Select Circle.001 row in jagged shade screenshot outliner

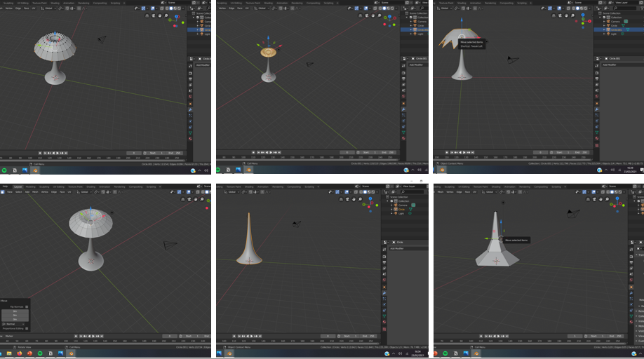pyautogui.click(x=619, y=29)
